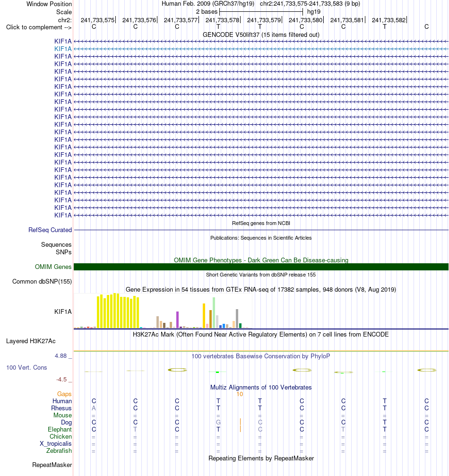
Task: Click the purple bar in the GTEx chart
Action: click(x=178, y=320)
